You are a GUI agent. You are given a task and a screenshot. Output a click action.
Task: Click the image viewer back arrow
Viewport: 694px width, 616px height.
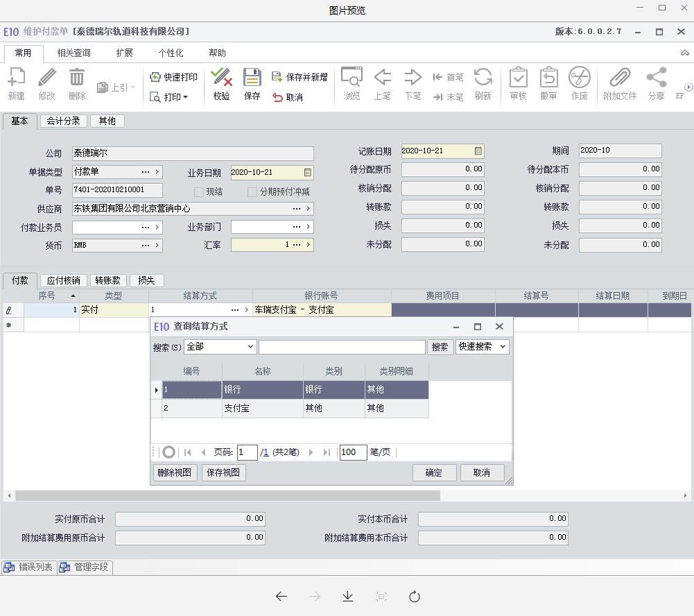pyautogui.click(x=281, y=597)
